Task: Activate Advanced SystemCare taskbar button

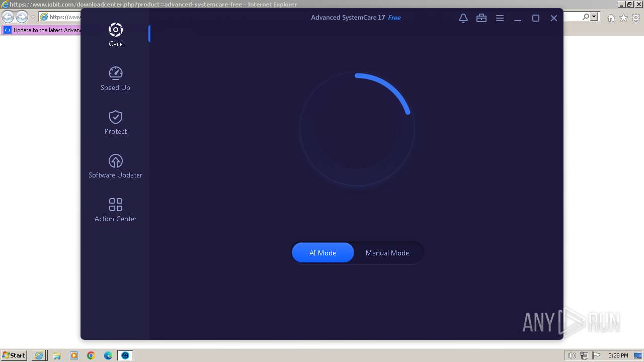Action: click(x=125, y=355)
